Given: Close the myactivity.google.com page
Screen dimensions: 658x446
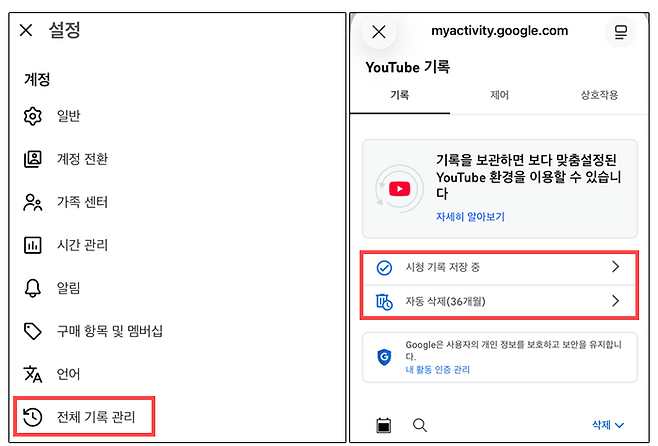Looking at the screenshot, I should (x=378, y=32).
